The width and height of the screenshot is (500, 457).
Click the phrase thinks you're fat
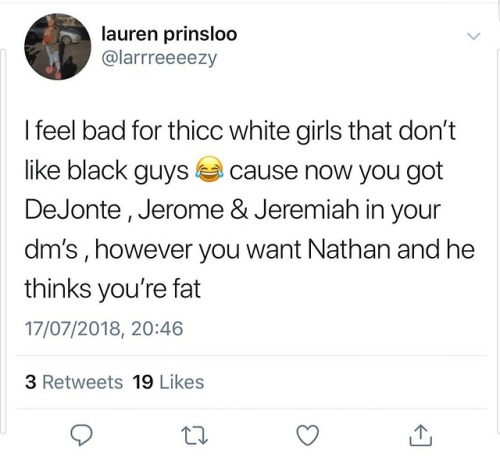pyautogui.click(x=113, y=289)
